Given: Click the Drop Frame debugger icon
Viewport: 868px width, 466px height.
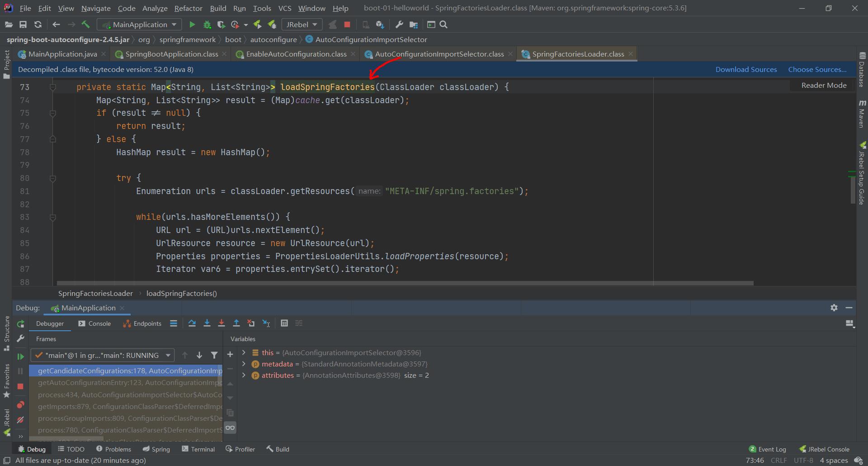Looking at the screenshot, I should coord(251,323).
